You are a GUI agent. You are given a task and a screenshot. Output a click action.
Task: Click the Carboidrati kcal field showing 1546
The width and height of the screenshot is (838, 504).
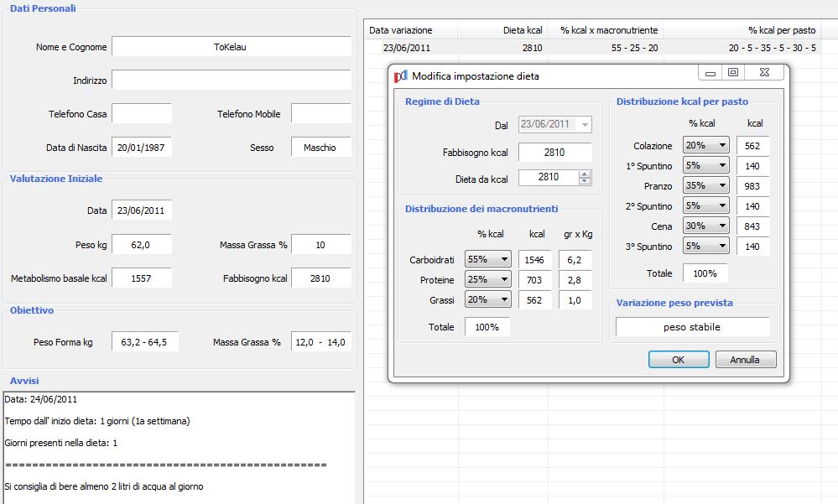point(534,260)
